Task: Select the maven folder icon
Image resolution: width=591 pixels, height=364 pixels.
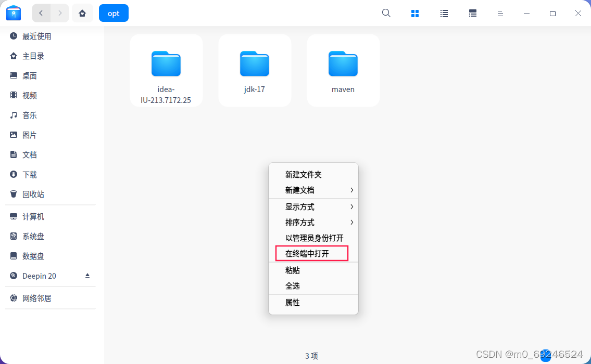Action: [343, 63]
